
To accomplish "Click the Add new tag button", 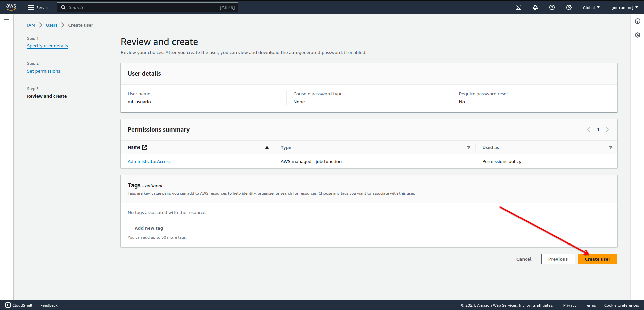I will point(149,228).
